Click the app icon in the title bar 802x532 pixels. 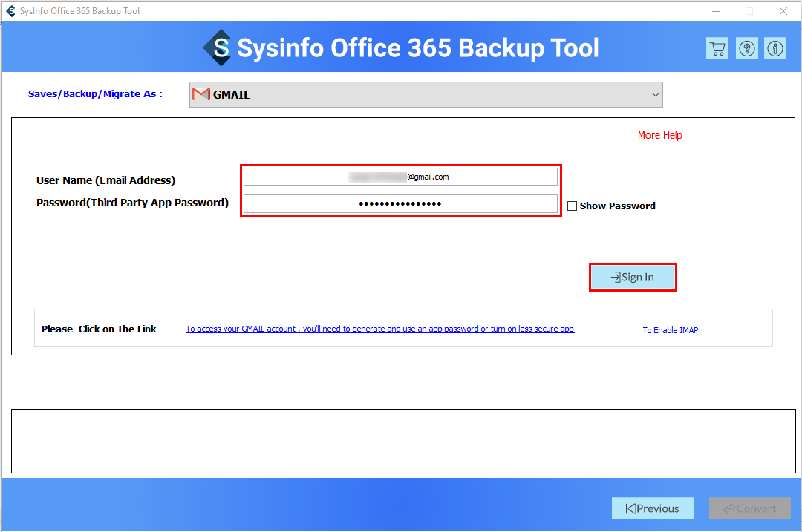click(10, 11)
